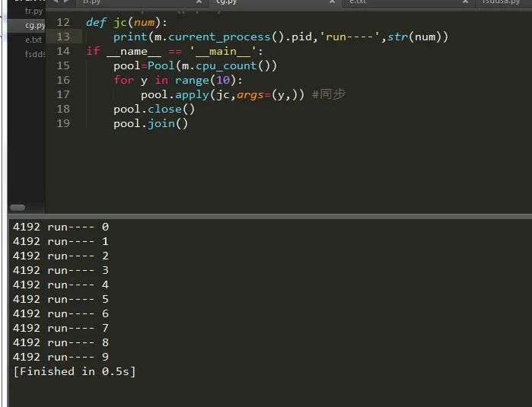532x407 pixels.
Task: Close the cg.py editor tab
Action: [x=332, y=2]
